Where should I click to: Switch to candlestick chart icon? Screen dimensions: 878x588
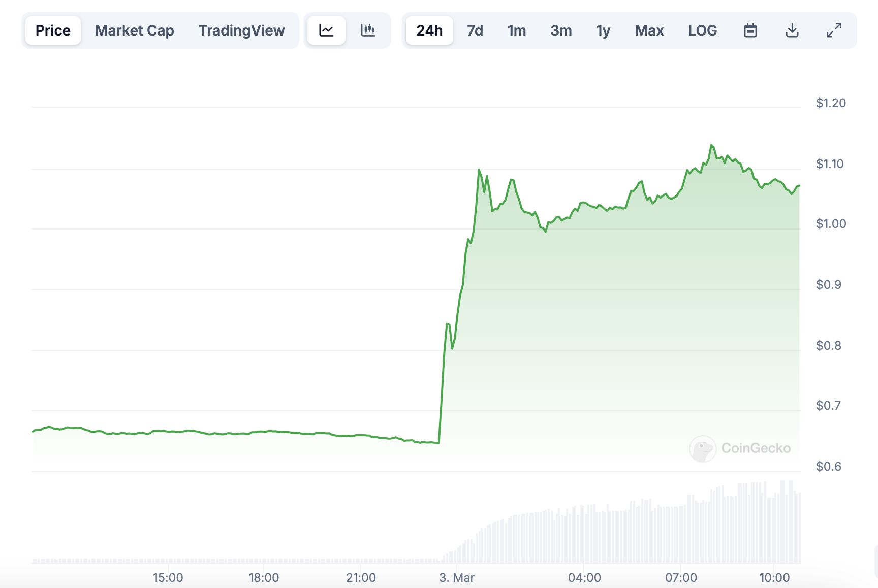click(x=368, y=30)
